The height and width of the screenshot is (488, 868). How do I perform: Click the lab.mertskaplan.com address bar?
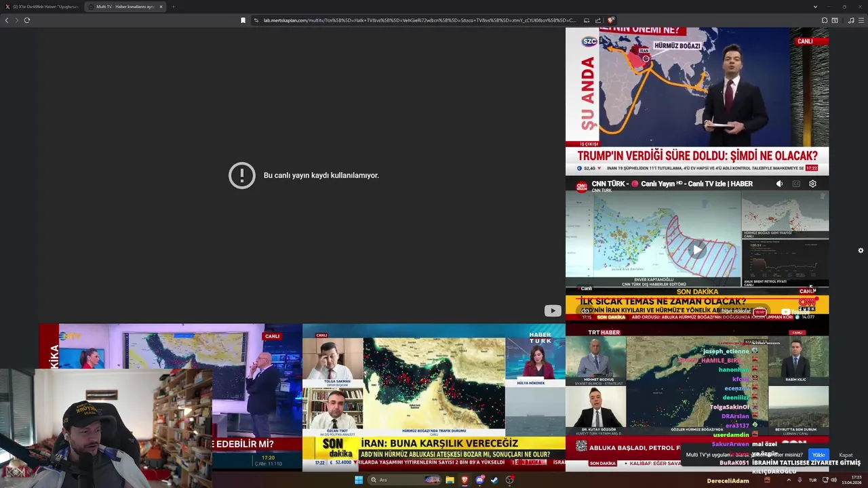coord(419,20)
